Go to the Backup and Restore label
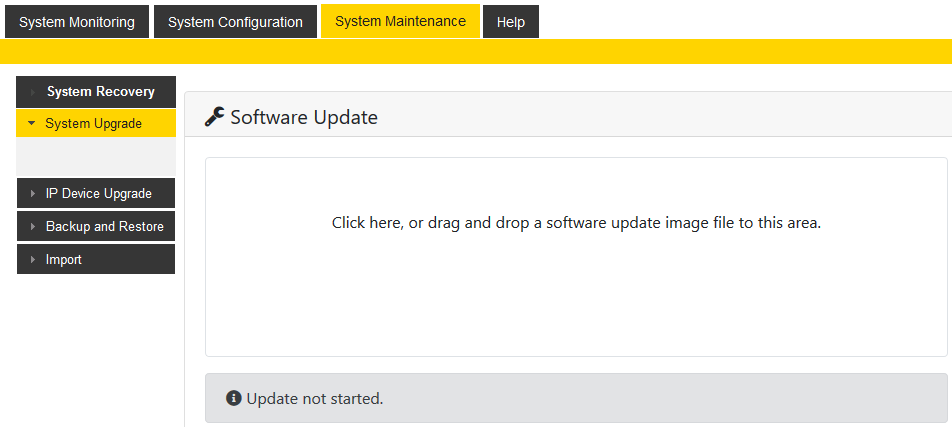 coord(105,227)
